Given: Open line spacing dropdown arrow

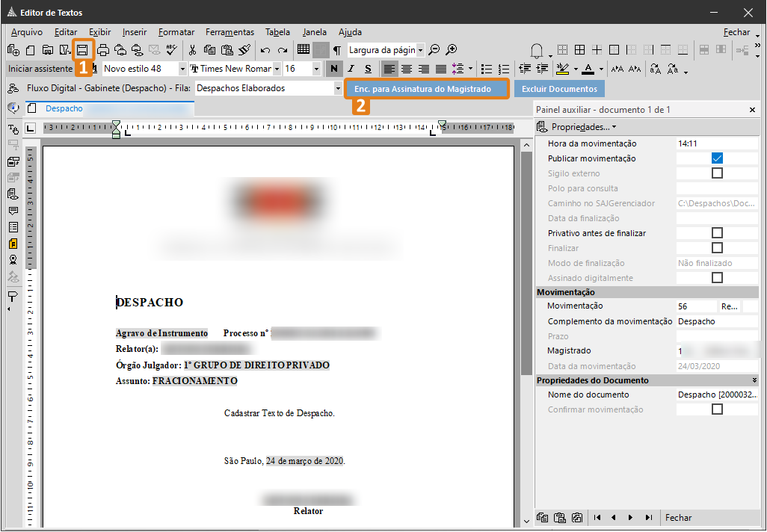Looking at the screenshot, I should pyautogui.click(x=470, y=69).
